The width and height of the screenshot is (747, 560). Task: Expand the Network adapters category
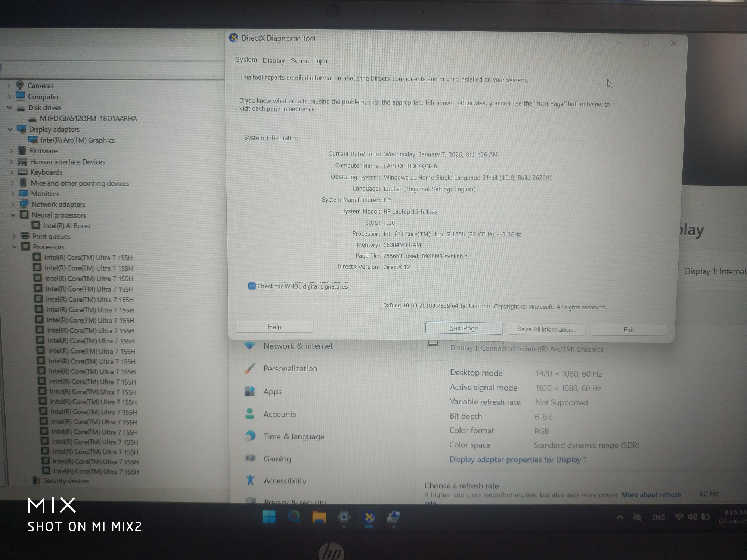click(13, 205)
